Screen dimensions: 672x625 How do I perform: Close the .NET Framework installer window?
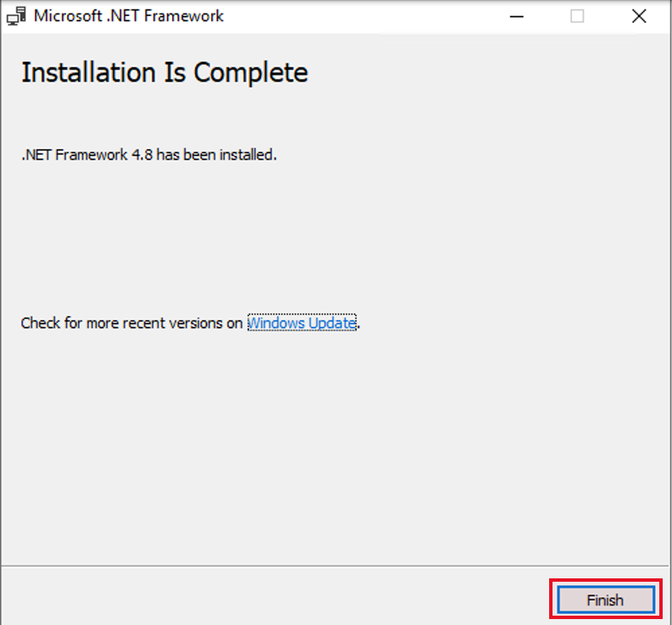click(639, 16)
